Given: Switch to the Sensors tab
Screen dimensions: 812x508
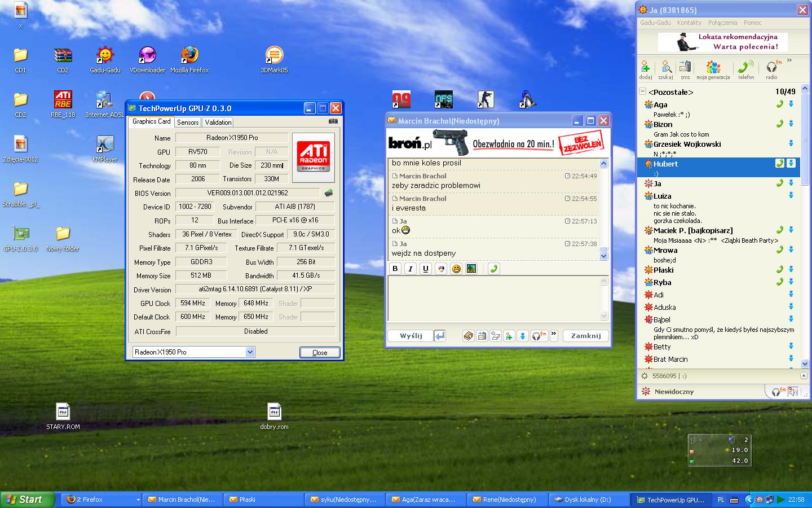Looking at the screenshot, I should (x=188, y=122).
